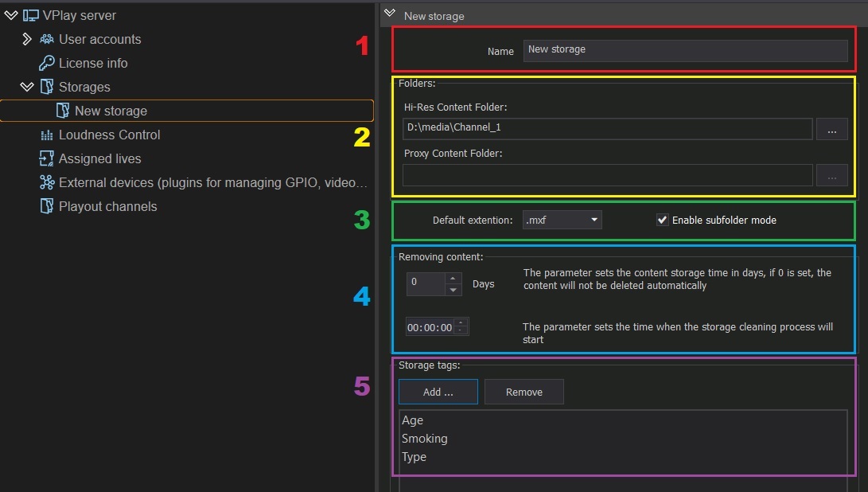The image size is (868, 492).
Task: Click the User accounts people icon
Action: [46, 39]
